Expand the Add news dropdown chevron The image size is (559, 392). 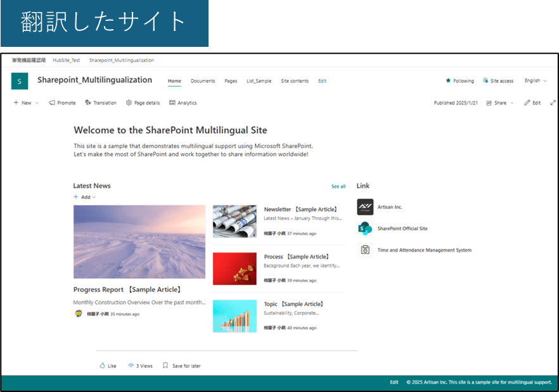point(94,197)
